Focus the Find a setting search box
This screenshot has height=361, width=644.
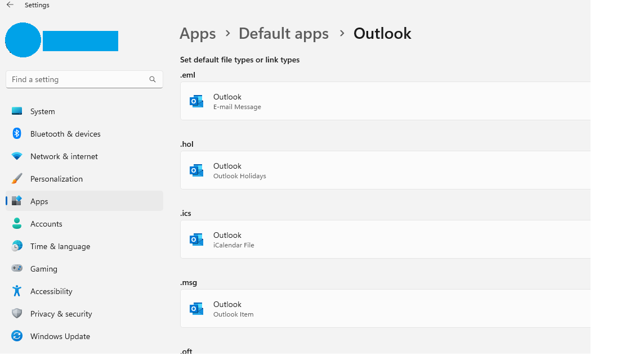point(84,79)
